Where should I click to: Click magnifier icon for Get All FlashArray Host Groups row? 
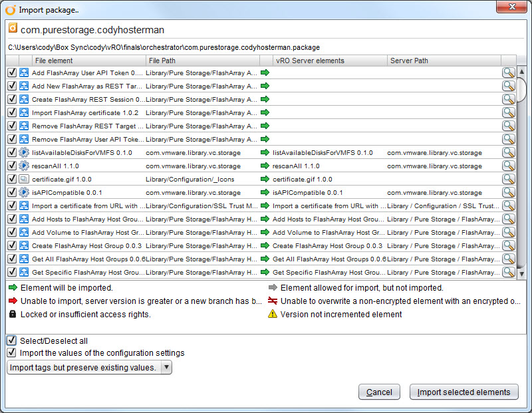(x=508, y=259)
